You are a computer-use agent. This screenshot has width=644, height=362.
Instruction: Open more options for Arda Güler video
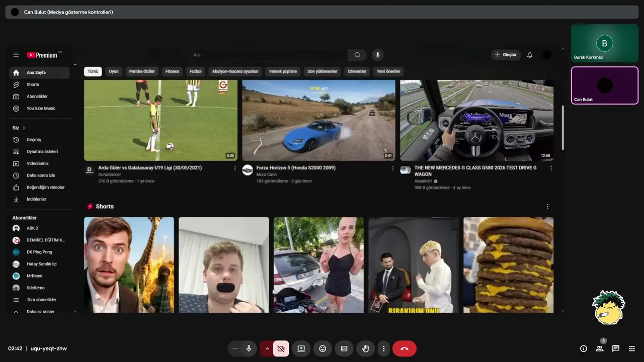(x=235, y=168)
